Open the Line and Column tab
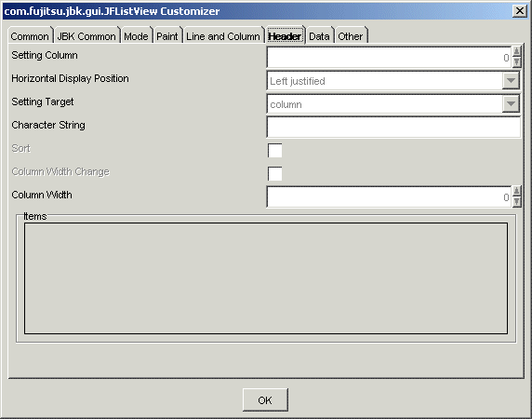 223,35
